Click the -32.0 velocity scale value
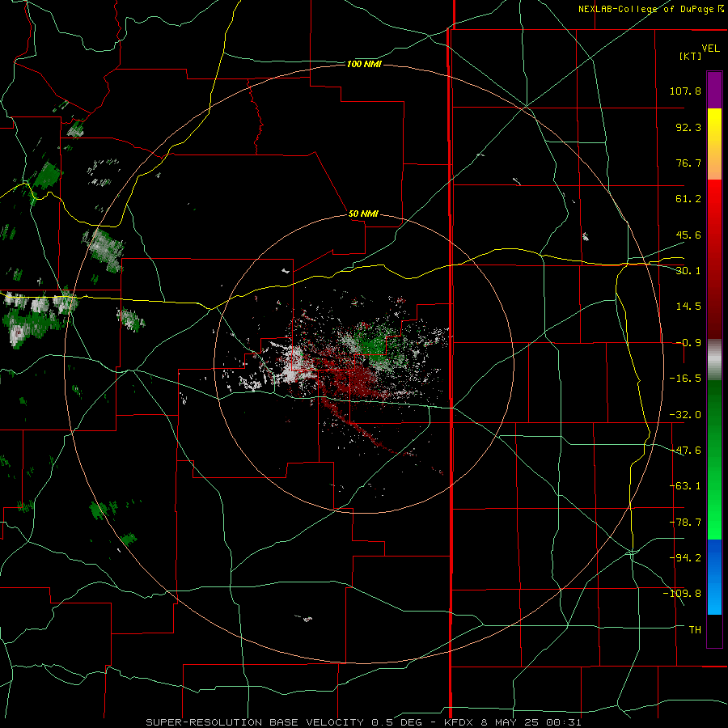 point(685,415)
